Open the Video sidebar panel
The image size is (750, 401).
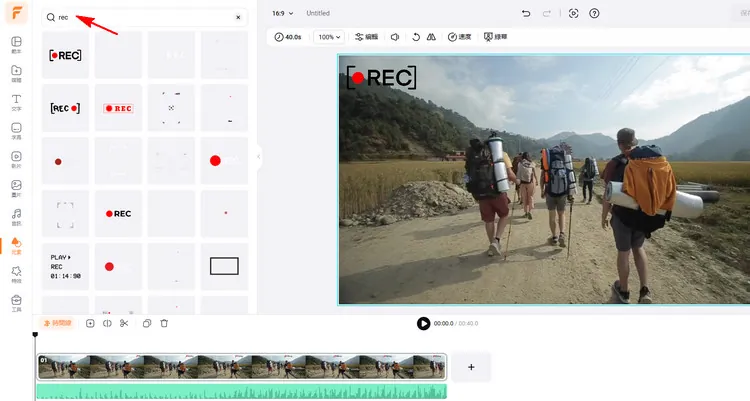[x=16, y=159]
